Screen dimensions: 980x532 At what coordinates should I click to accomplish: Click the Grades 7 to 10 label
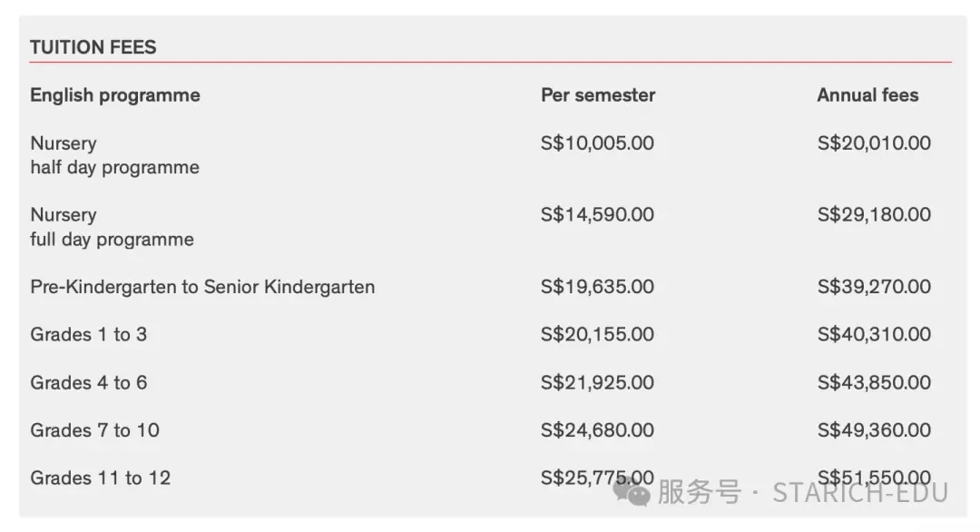point(95,430)
